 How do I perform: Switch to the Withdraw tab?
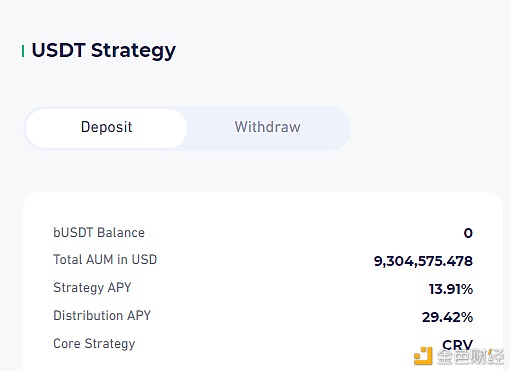268,127
